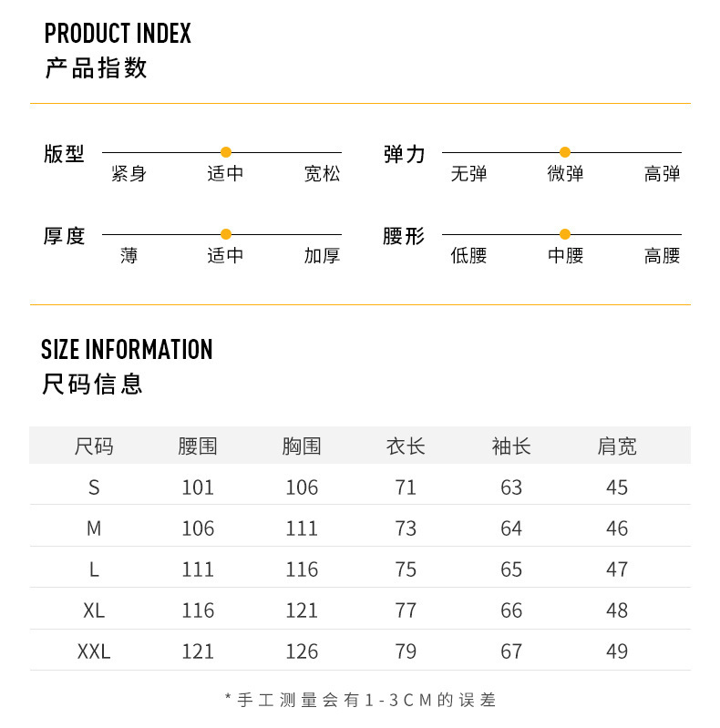Click the orange dot on 腰形 slider

pos(565,234)
